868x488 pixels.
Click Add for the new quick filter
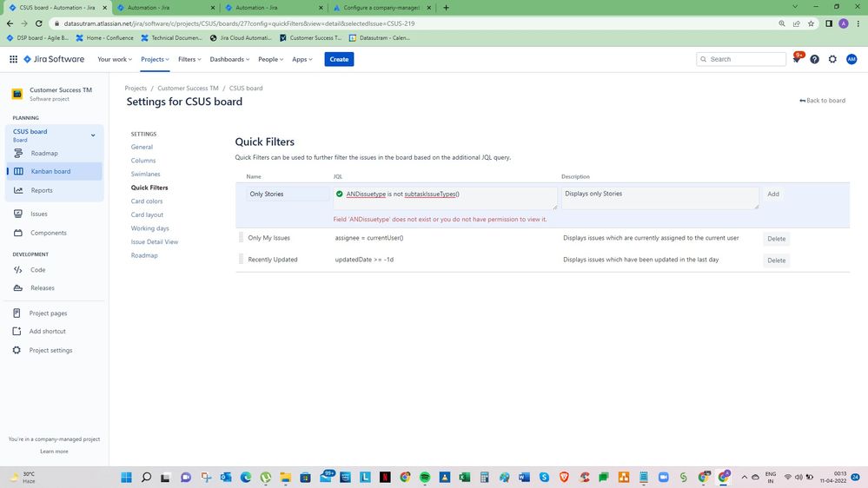point(773,195)
